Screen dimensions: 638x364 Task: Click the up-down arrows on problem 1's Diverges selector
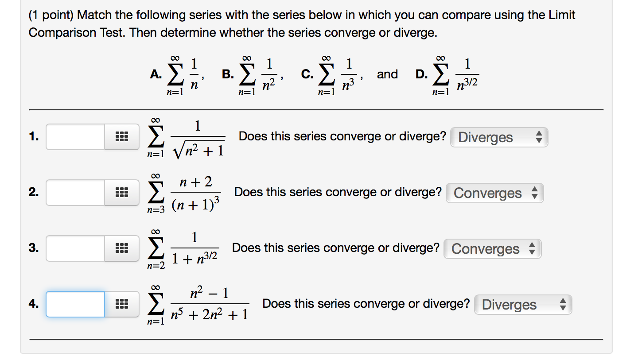[540, 137]
